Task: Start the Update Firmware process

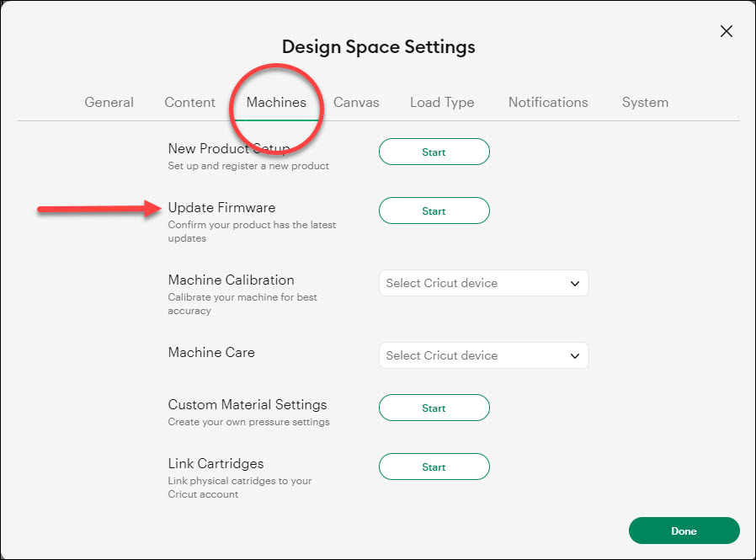Action: [x=434, y=211]
